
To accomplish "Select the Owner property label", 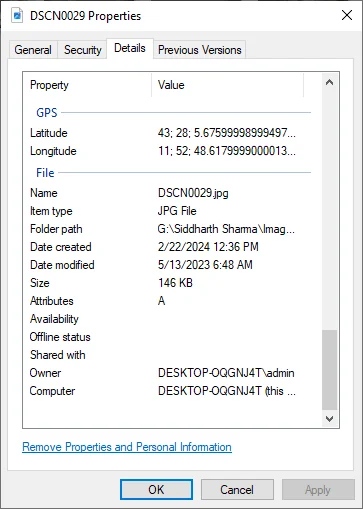I will 45,373.
